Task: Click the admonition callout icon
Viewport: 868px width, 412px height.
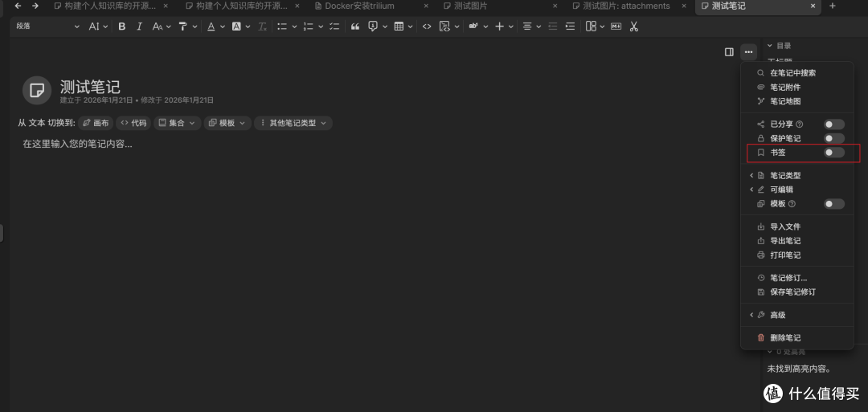Action: (x=373, y=26)
